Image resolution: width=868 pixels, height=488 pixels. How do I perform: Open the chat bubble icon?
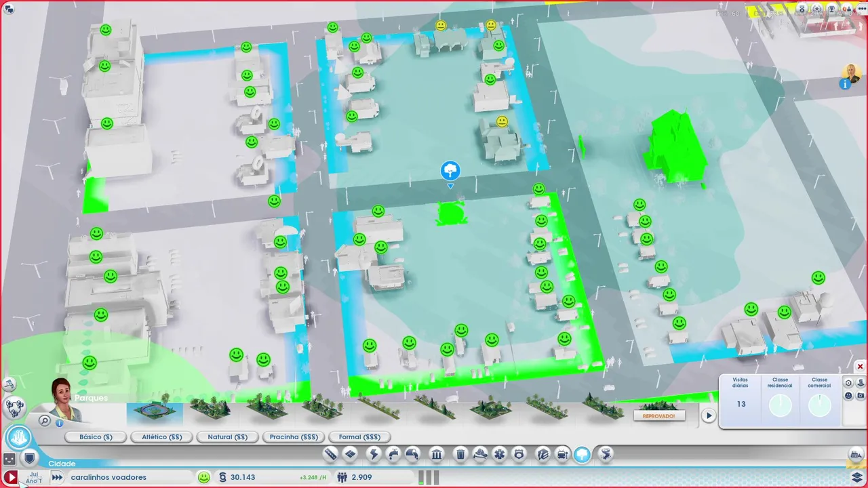coord(9,9)
